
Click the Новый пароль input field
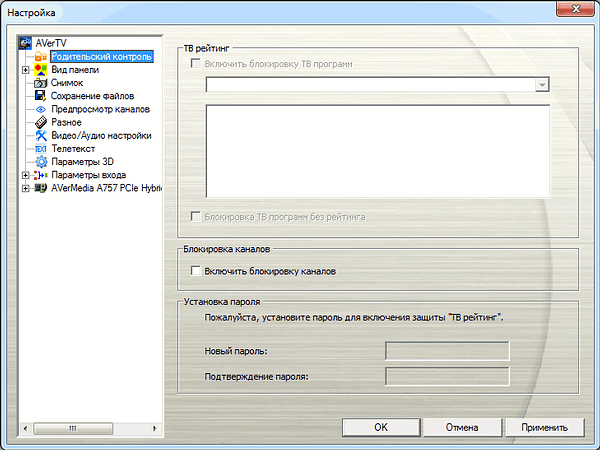(x=447, y=351)
